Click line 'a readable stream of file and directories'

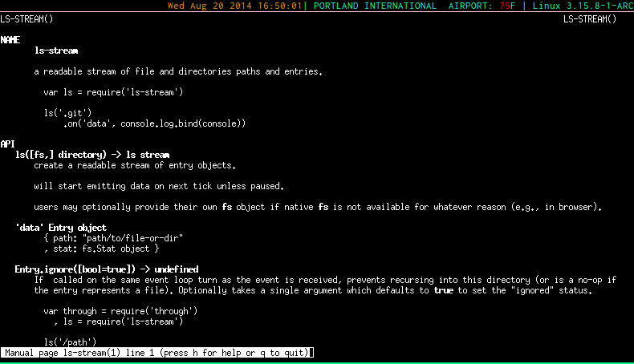point(178,71)
